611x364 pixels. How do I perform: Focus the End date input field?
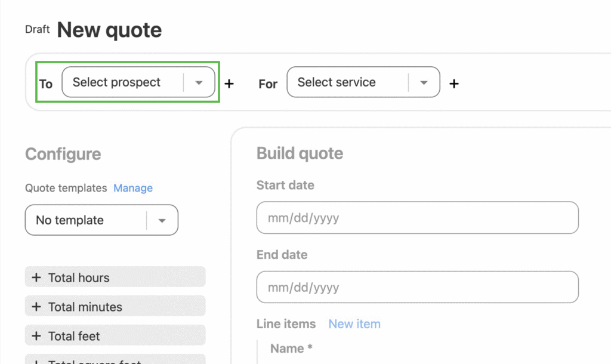pyautogui.click(x=417, y=287)
